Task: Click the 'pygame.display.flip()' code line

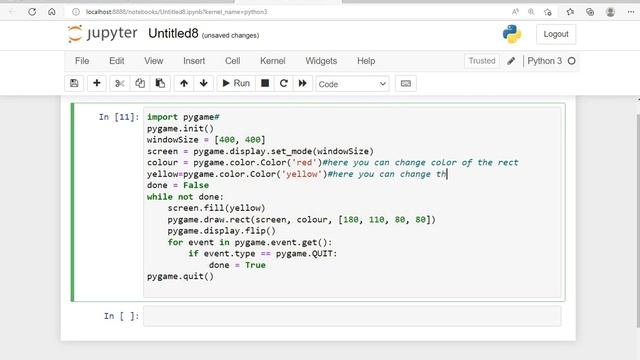Action: tap(222, 231)
